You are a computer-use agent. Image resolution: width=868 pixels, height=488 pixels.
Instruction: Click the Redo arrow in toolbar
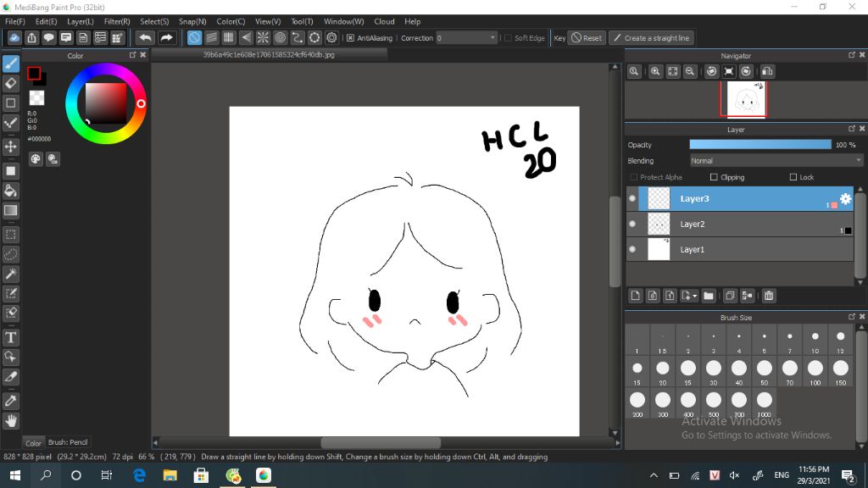[x=166, y=37]
